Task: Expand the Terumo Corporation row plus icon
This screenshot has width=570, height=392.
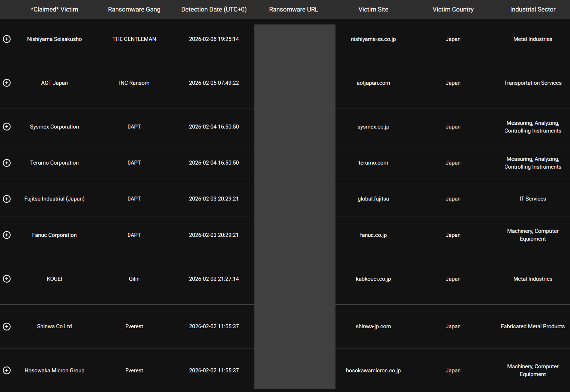Action: pyautogui.click(x=7, y=163)
